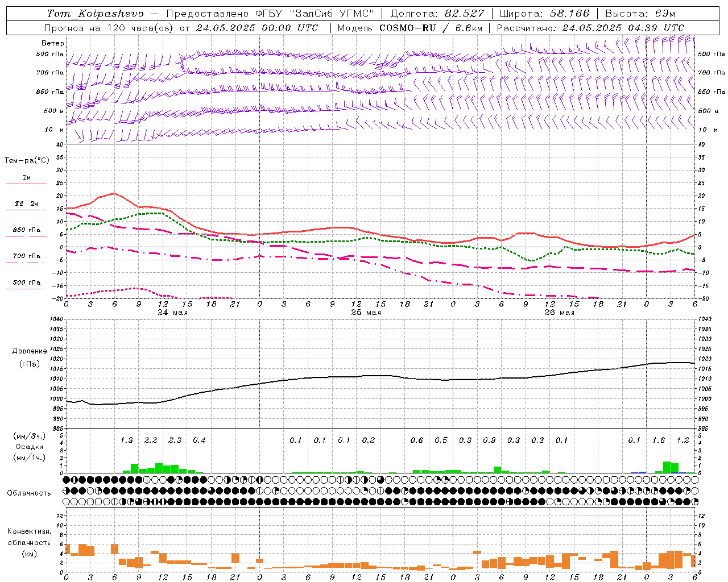The height and width of the screenshot is (582, 728).
Task: Click the 'Конвективн.' convective cloud label
Action: [x=29, y=531]
